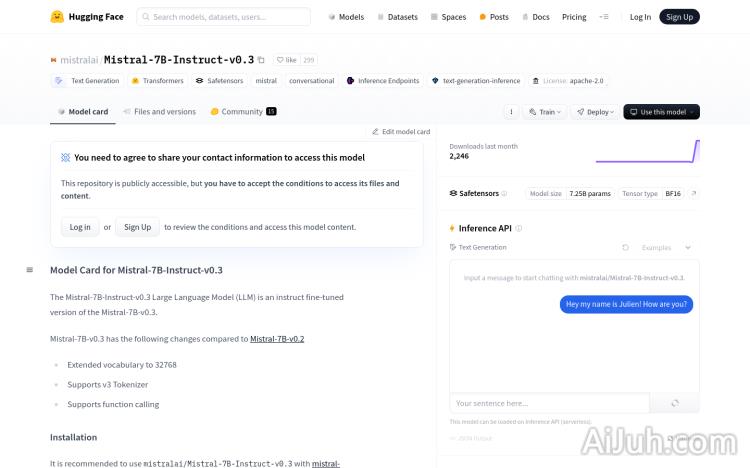Screen dimensions: 750x468
Task: Open the Use this model dropdown
Action: pos(661,112)
